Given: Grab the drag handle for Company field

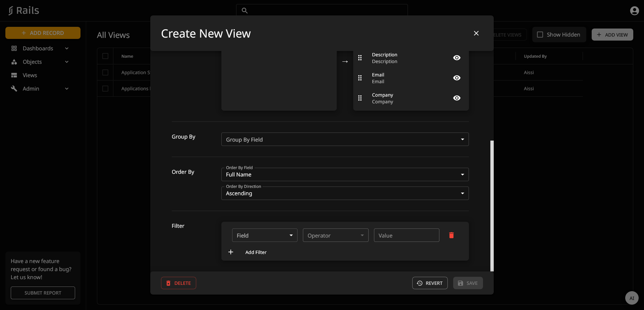Looking at the screenshot, I should coord(360,98).
